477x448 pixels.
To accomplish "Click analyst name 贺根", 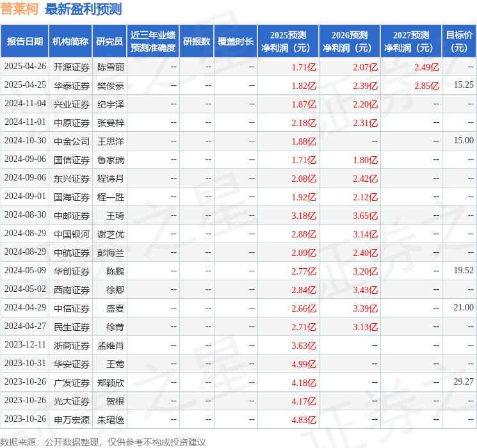I will point(115,401).
